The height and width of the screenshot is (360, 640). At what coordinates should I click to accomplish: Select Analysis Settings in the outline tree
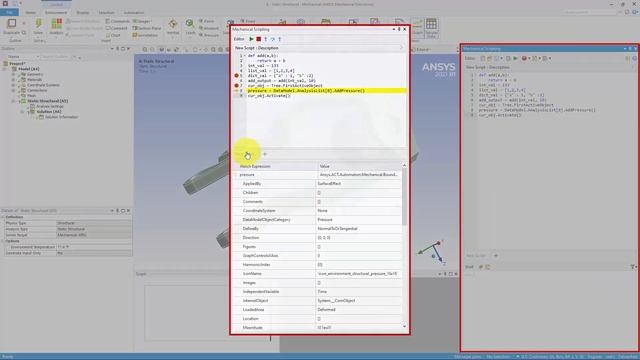(x=50, y=106)
